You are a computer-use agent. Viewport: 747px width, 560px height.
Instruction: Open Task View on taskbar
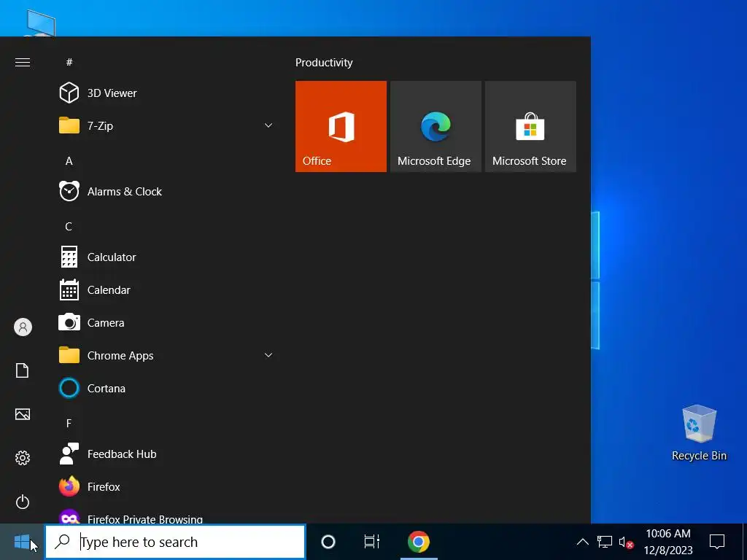pos(371,542)
